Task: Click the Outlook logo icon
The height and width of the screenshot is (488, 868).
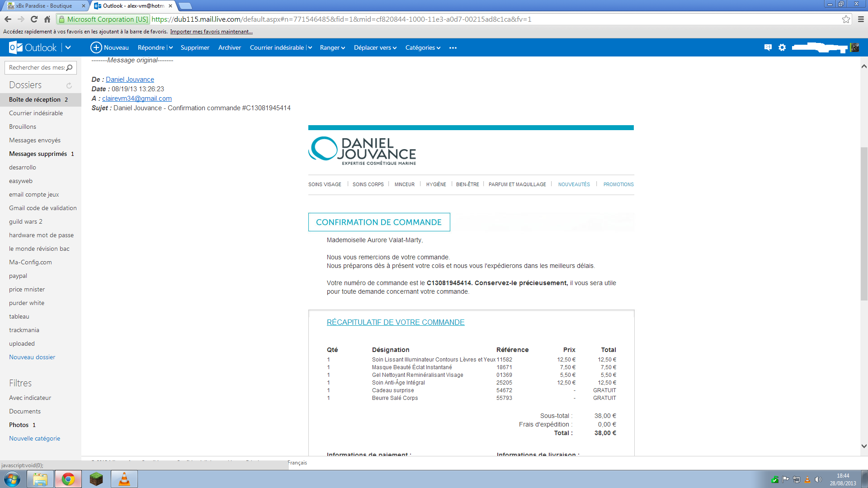Action: point(16,47)
